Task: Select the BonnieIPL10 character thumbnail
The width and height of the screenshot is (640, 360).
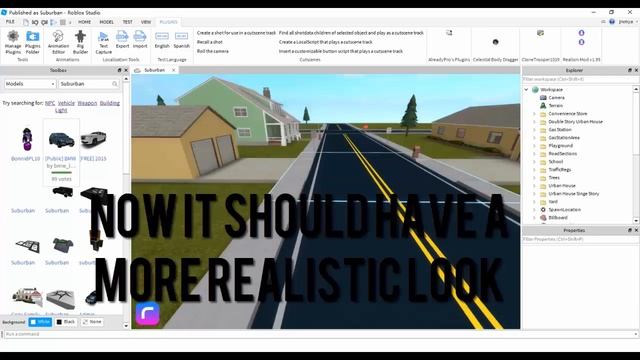Action: pos(27,139)
